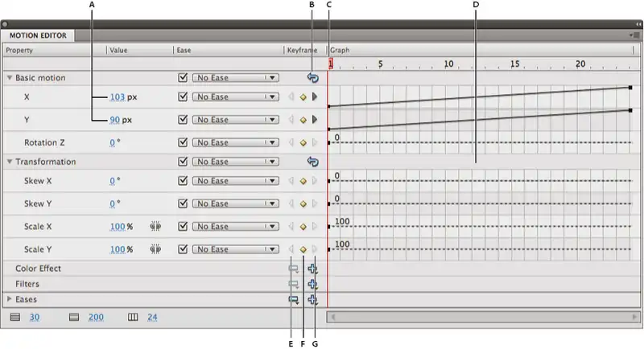The image size is (644, 349).
Task: Disable ease checkbox for Skew X
Action: 183,181
